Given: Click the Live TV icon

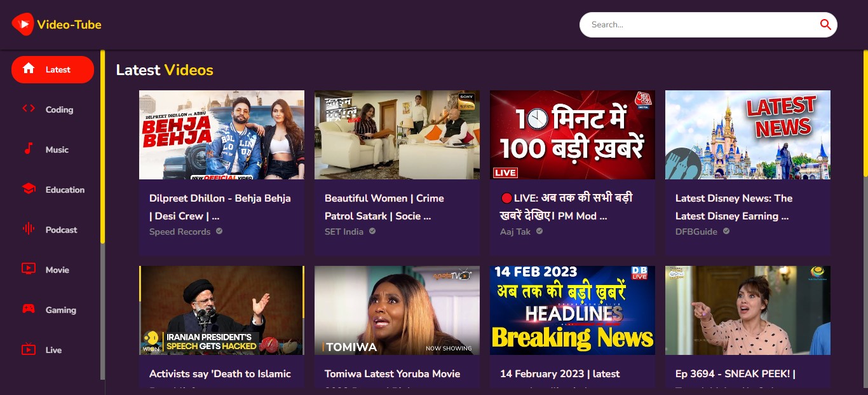Looking at the screenshot, I should click(x=29, y=349).
